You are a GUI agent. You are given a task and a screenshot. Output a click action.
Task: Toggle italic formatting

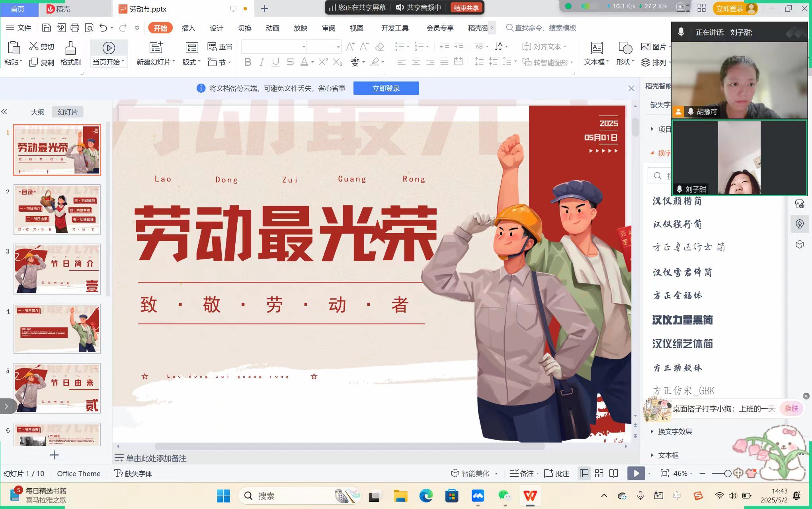click(x=262, y=62)
